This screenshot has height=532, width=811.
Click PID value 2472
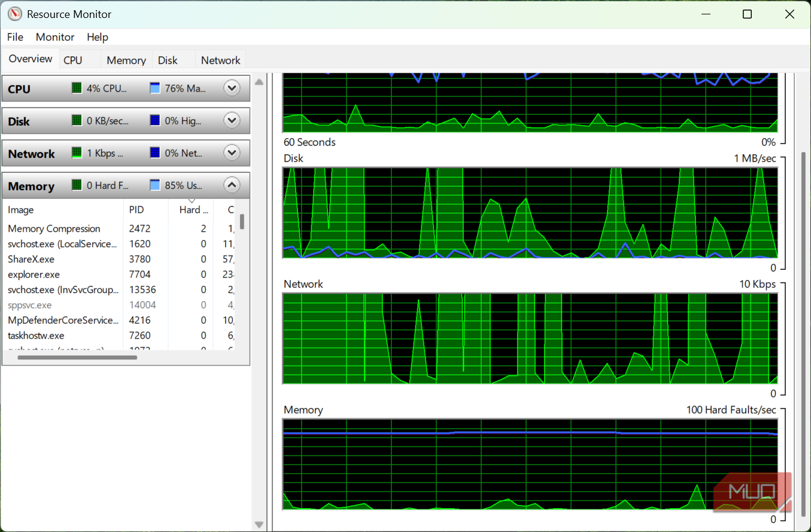point(140,229)
